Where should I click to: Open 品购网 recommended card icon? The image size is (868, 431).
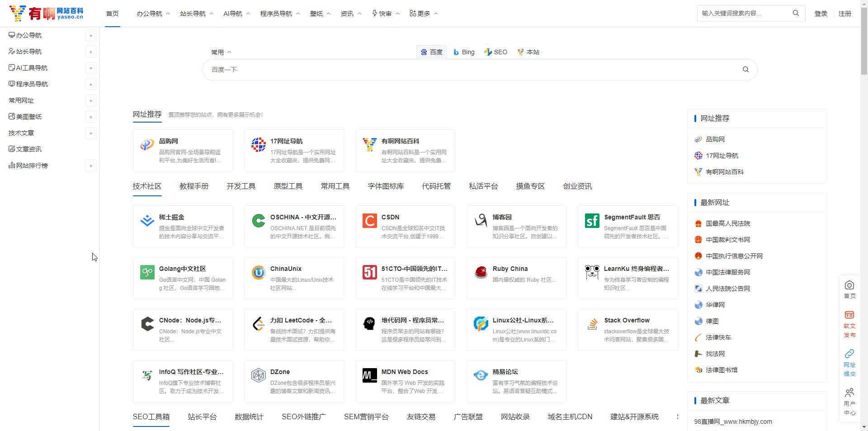[x=147, y=145]
